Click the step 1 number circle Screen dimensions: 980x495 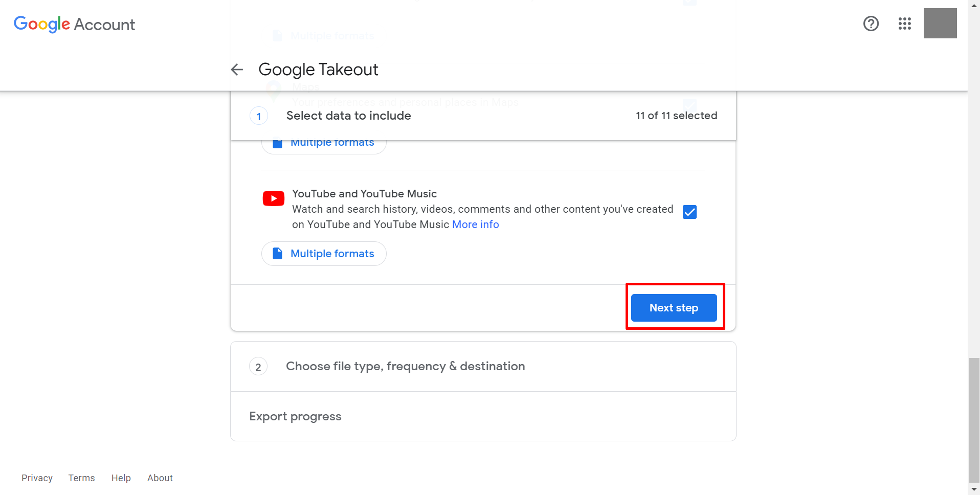[x=258, y=117]
